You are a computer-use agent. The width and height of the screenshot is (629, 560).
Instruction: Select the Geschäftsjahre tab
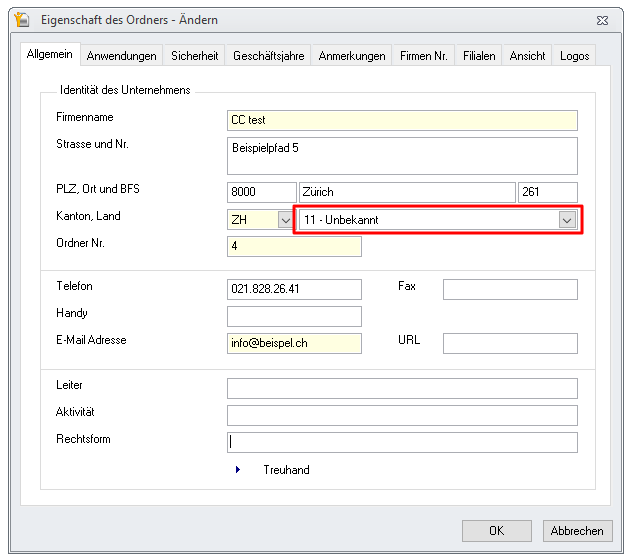pos(268,57)
